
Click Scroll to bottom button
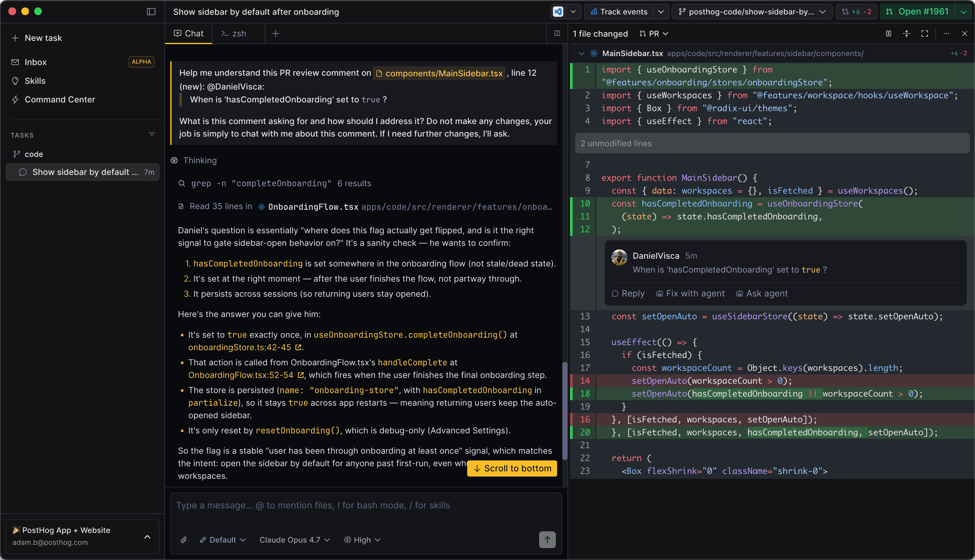pyautogui.click(x=512, y=468)
